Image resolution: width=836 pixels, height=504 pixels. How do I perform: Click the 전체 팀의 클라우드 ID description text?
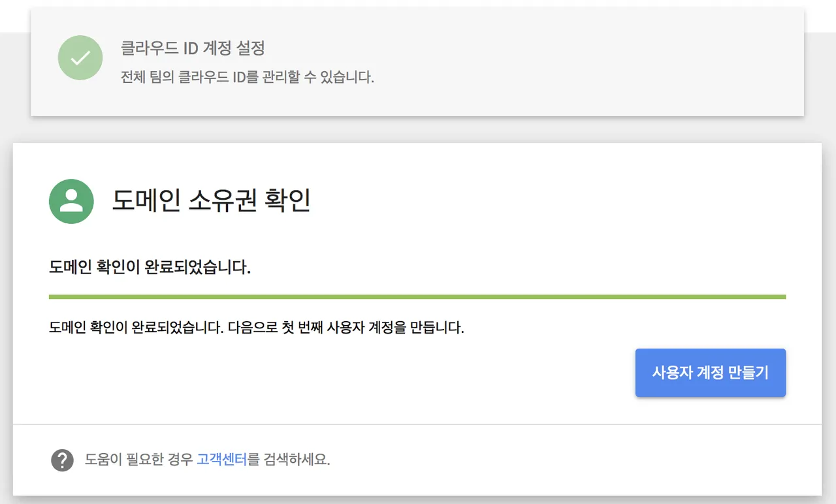pyautogui.click(x=248, y=77)
